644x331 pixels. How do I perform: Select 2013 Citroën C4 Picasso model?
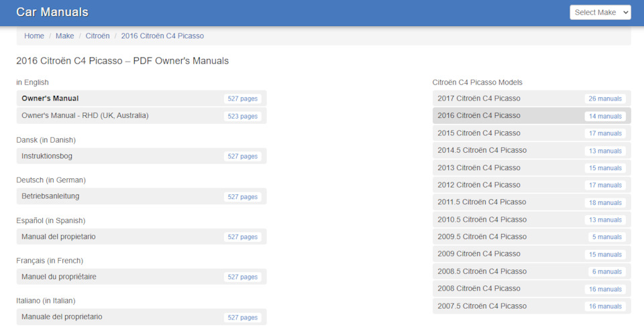532,168
